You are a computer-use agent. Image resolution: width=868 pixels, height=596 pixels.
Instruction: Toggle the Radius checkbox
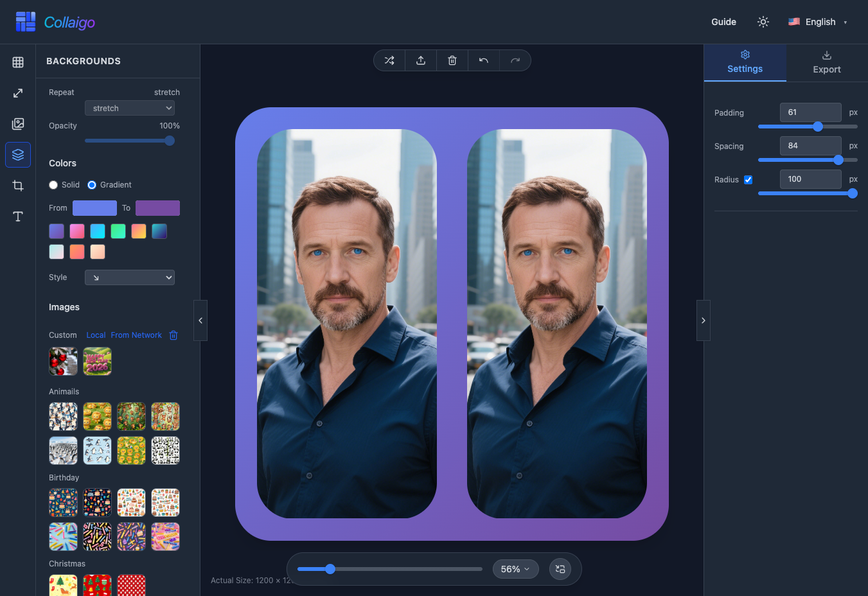pyautogui.click(x=748, y=180)
